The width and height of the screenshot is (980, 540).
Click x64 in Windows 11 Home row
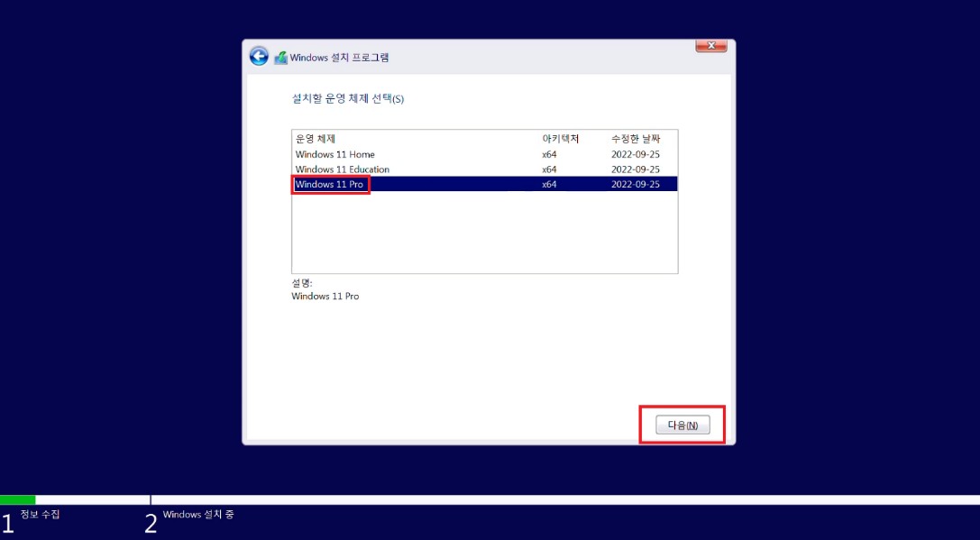(x=549, y=154)
